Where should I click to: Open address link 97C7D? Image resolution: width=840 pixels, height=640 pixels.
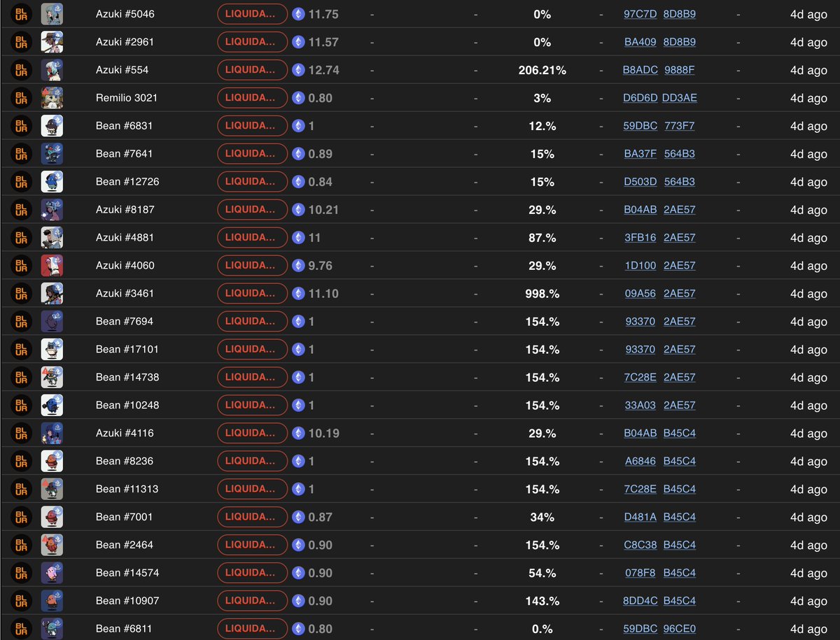point(640,14)
